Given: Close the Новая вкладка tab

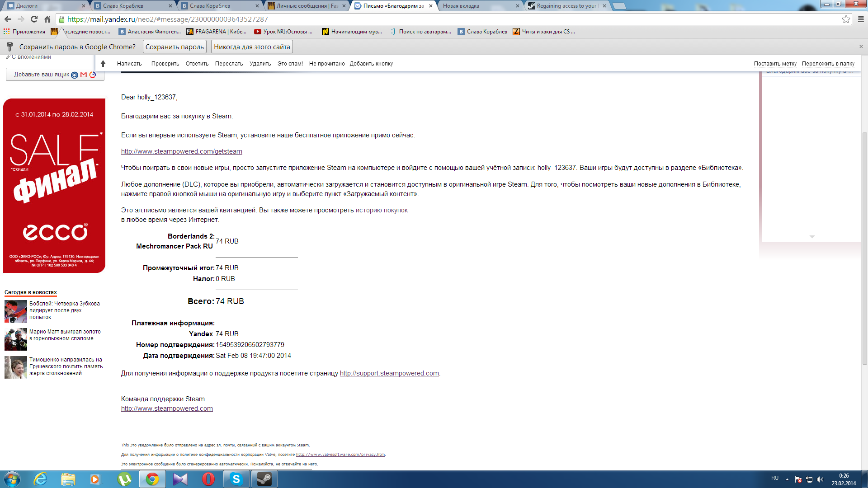Looking at the screenshot, I should 518,6.
